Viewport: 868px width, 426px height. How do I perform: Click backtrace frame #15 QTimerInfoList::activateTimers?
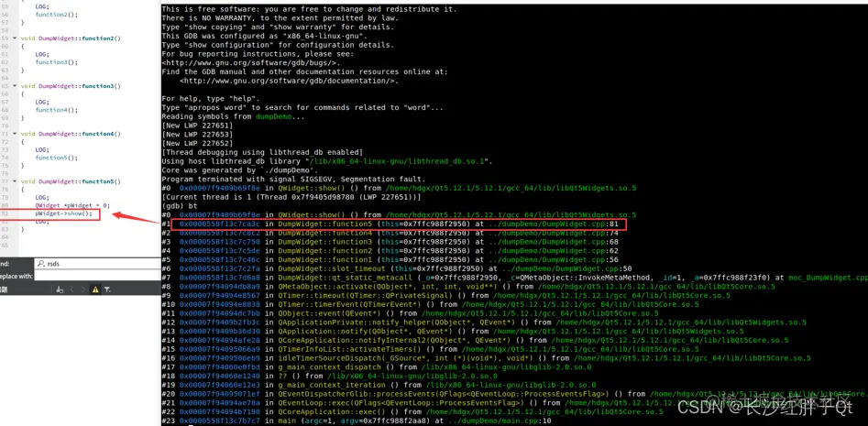(430, 349)
